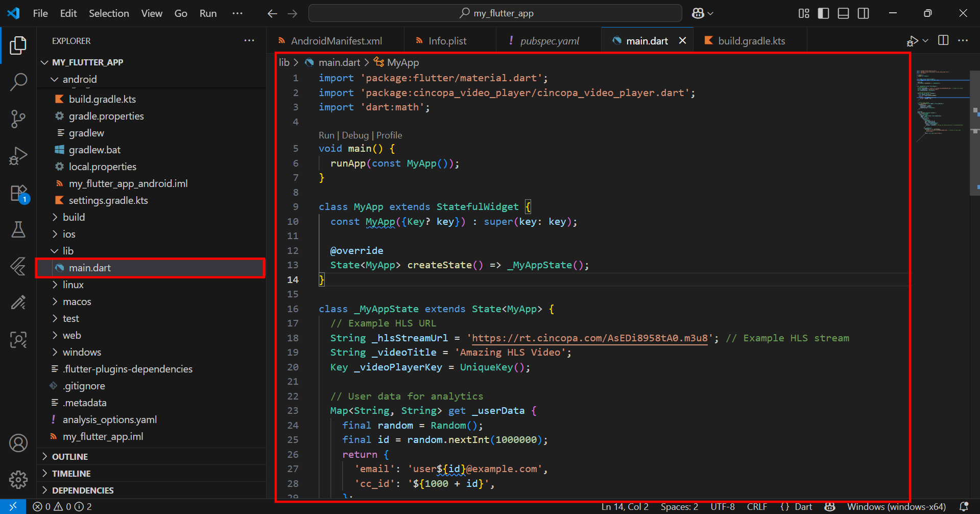Open the Go menu
The height and width of the screenshot is (514, 980).
(181, 13)
